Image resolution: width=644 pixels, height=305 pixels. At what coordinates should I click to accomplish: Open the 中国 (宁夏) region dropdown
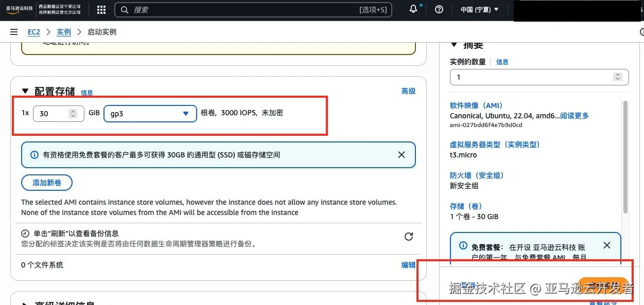(x=480, y=10)
